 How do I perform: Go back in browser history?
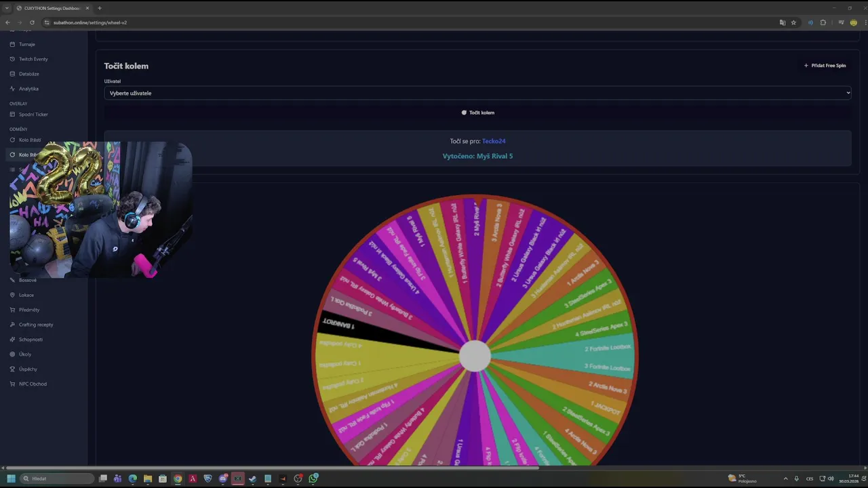[7, 22]
